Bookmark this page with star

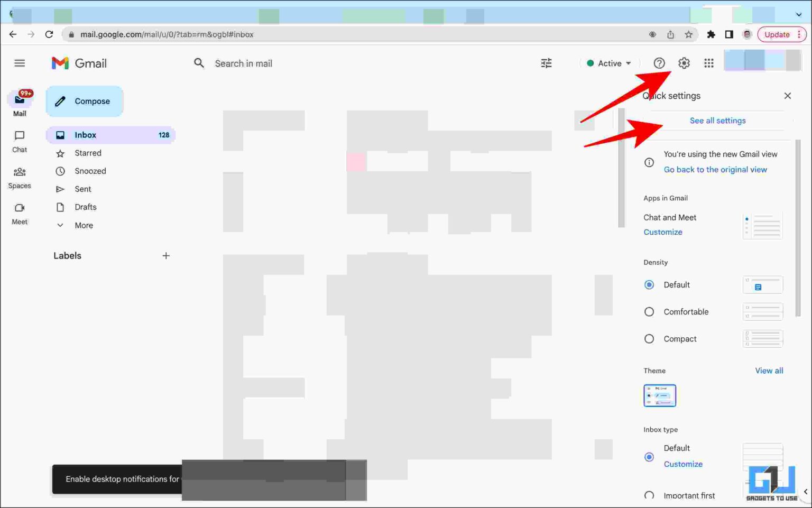coord(688,34)
